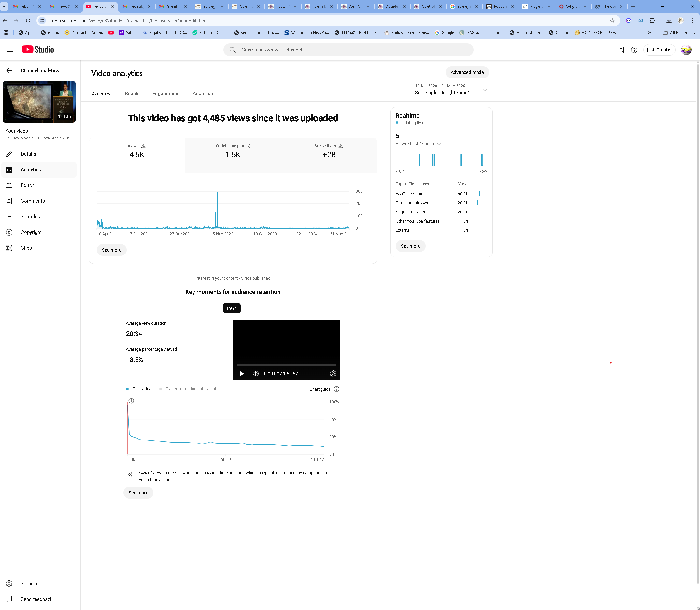Viewport: 700px width, 610px height.
Task: Expand Views Last 48 hours dropdown
Action: click(419, 144)
